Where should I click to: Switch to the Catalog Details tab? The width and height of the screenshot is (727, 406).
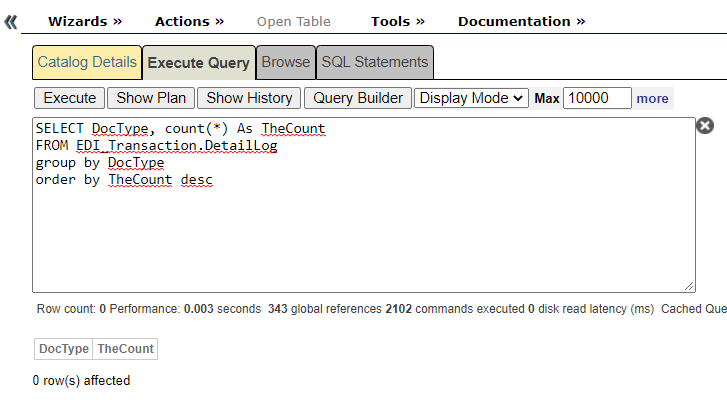[x=87, y=62]
